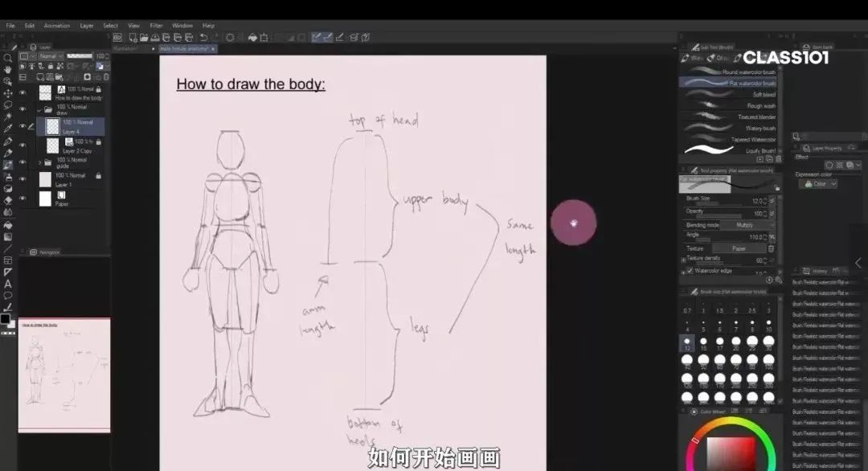Select the Eraser tool
868x471 pixels.
point(8,200)
